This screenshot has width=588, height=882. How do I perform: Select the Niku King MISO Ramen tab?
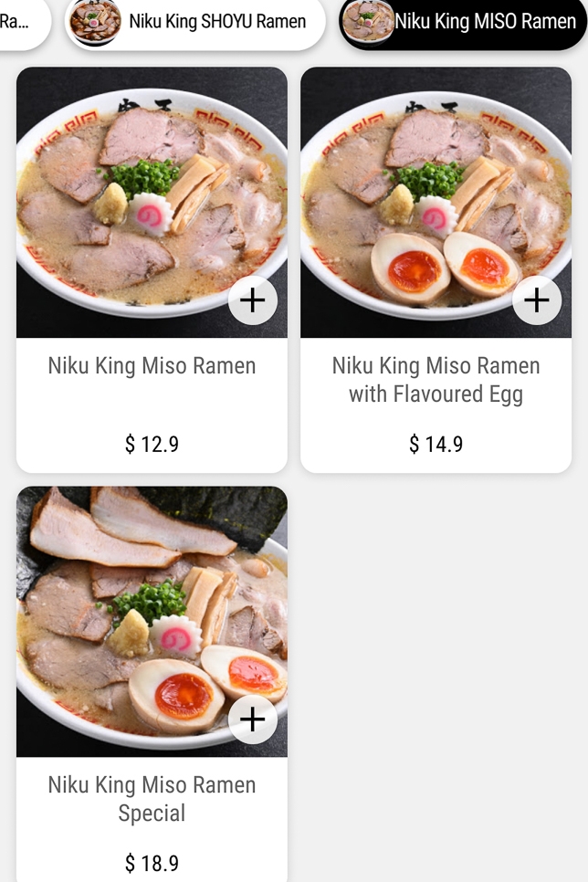pos(484,21)
